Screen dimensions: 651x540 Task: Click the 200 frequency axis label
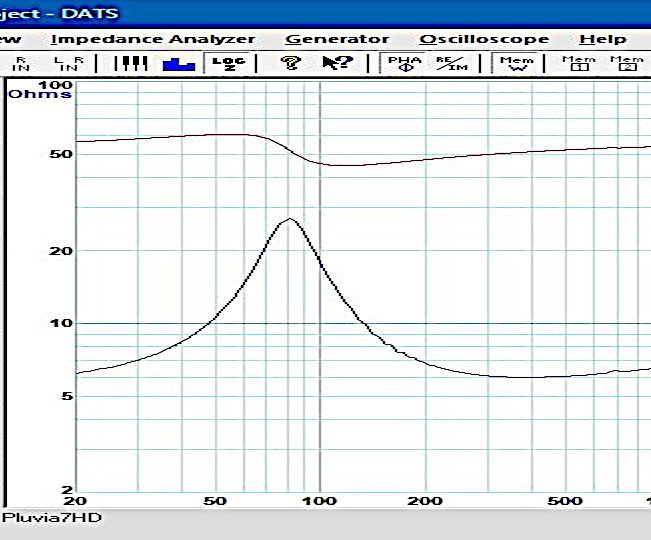425,501
